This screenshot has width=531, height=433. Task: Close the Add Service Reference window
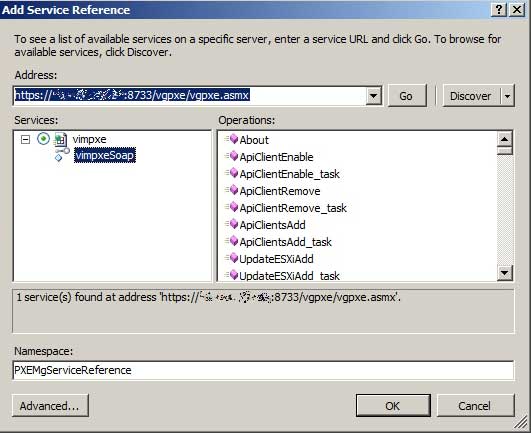(x=517, y=9)
